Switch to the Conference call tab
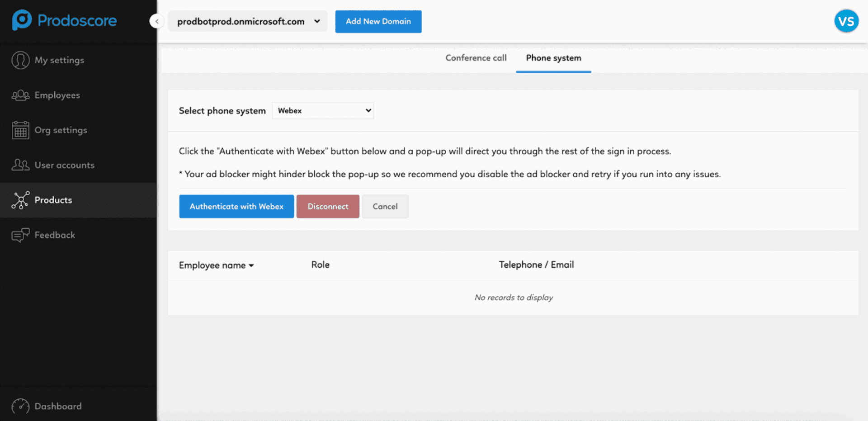 coord(476,58)
